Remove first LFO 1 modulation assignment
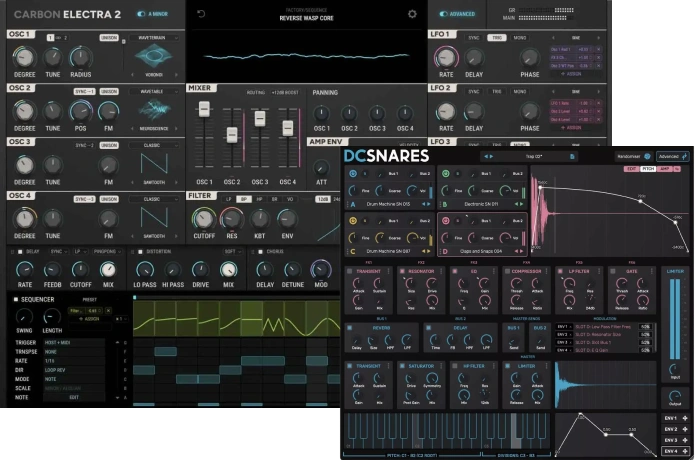Screen dimensions: 700x460 (x=599, y=50)
